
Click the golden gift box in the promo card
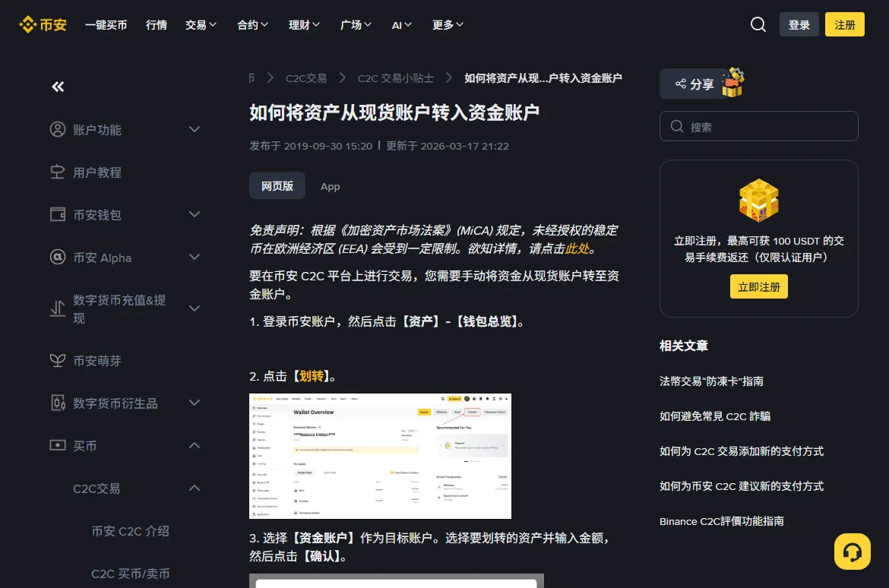tap(758, 200)
